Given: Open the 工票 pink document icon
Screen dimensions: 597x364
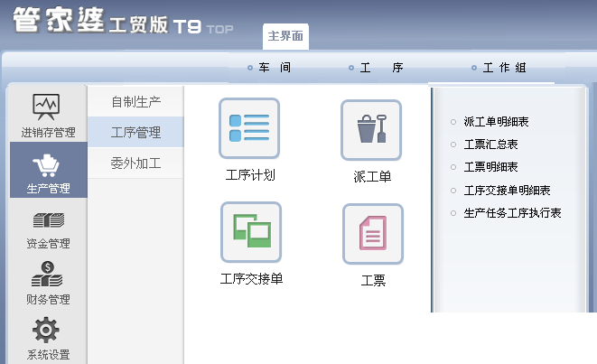Looking at the screenshot, I should (x=373, y=234).
